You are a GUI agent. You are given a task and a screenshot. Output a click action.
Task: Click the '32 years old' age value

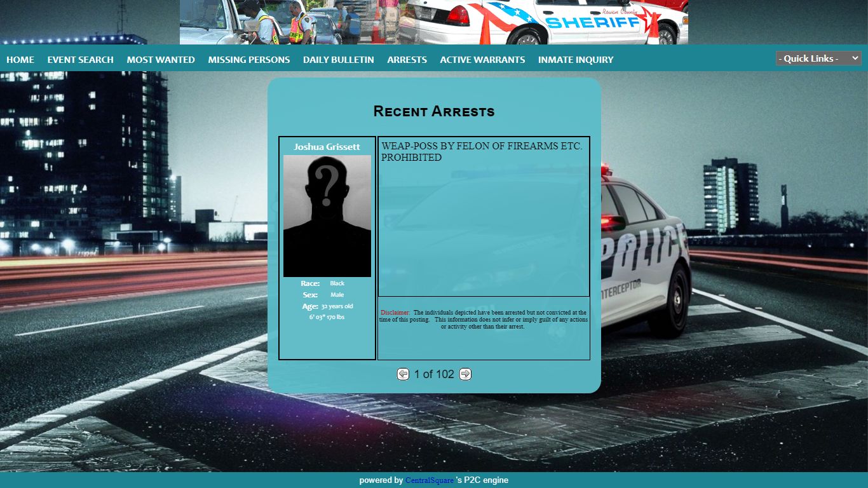click(x=337, y=306)
